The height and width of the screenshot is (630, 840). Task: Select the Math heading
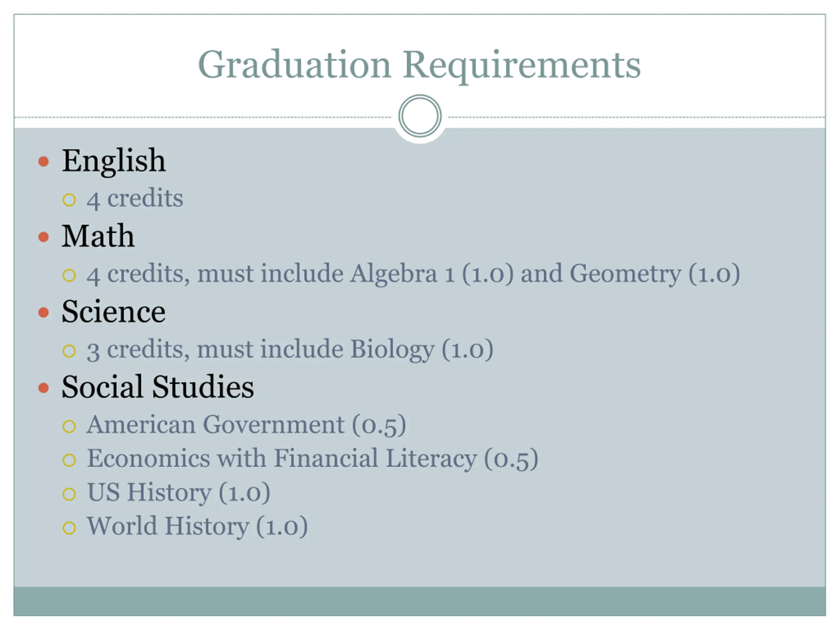click(98, 236)
